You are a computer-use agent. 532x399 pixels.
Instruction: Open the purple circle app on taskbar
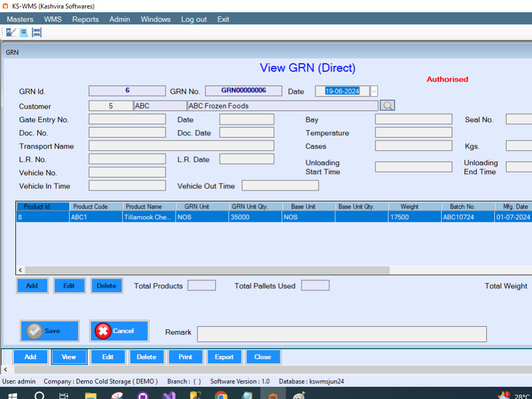pos(143,396)
